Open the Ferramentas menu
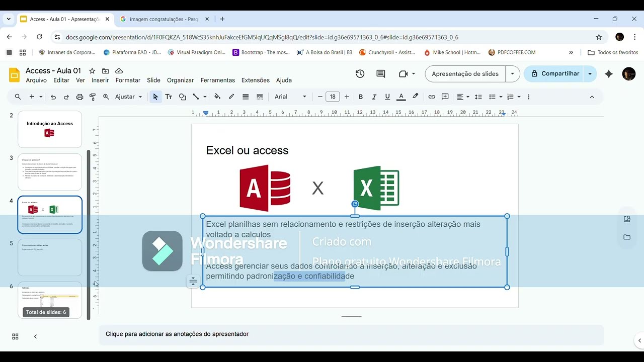The image size is (644, 362). 217,80
